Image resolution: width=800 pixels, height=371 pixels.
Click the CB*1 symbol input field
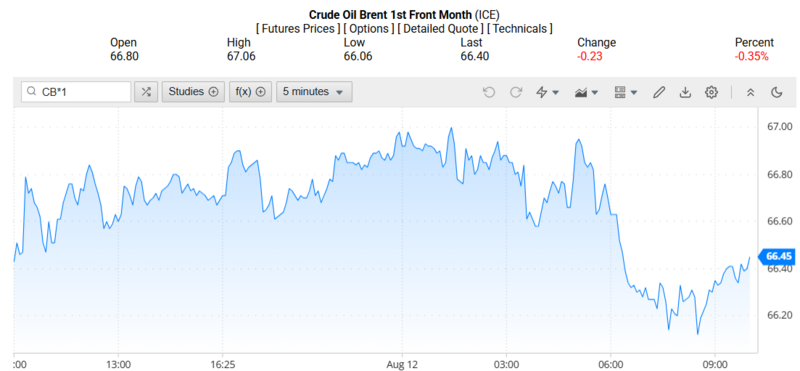click(76, 92)
